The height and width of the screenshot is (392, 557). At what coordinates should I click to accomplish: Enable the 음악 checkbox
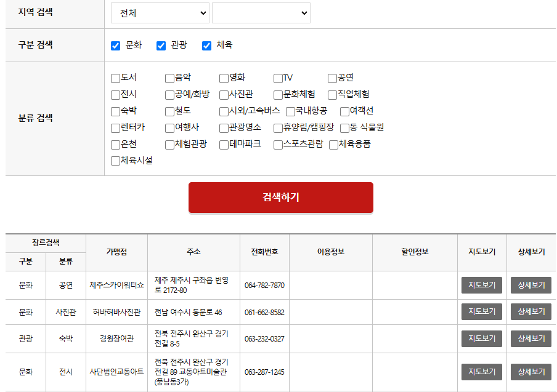pos(169,78)
